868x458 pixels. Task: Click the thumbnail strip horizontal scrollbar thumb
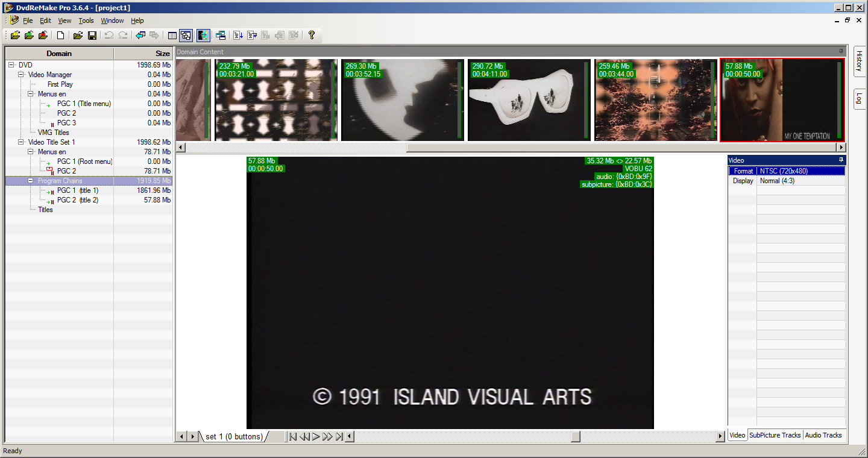[x=621, y=147]
